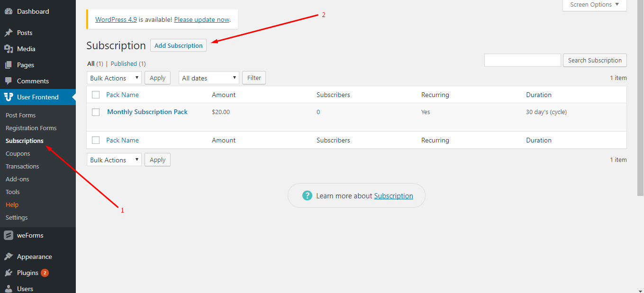Click the Recurring value Yes
644x293 pixels.
point(426,112)
